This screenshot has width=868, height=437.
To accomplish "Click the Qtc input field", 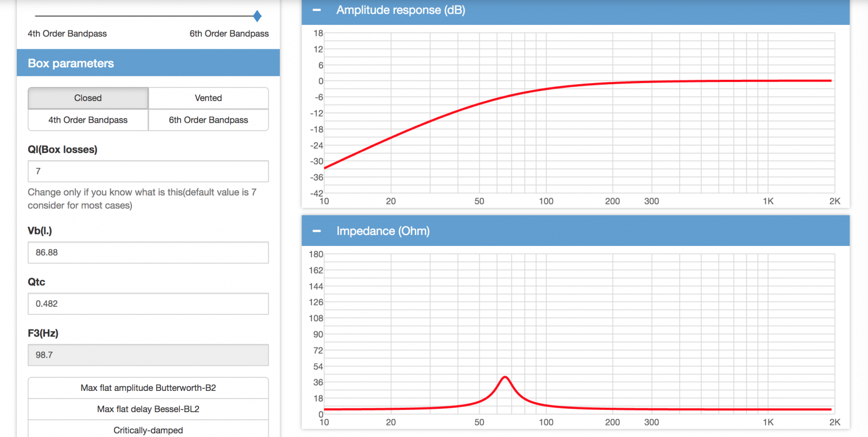I will 148,304.
